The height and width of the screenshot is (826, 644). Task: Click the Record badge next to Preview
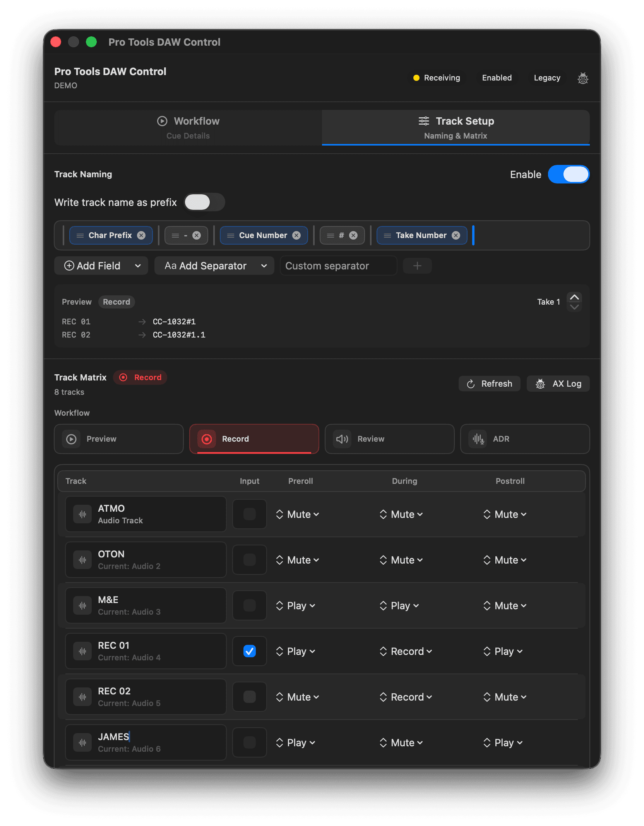point(116,302)
